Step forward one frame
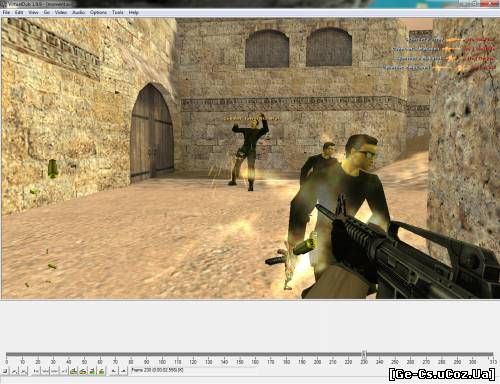The height and width of the screenshot is (384, 500). pos(54,371)
